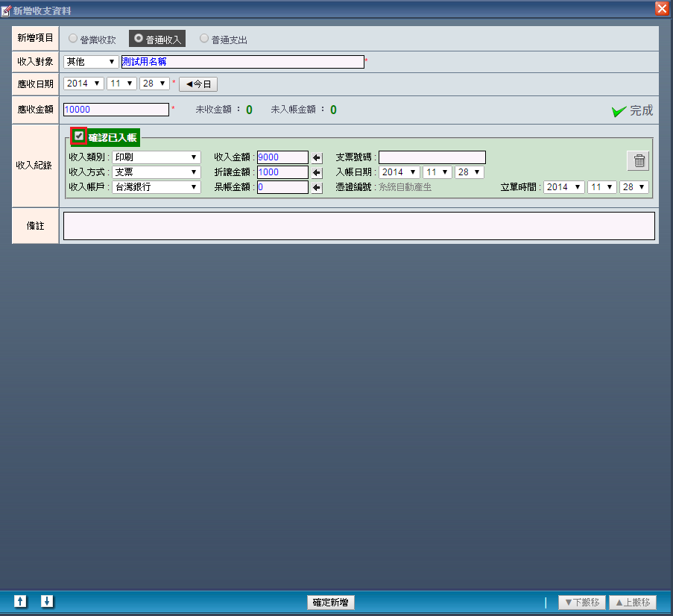Open the 收入類別 dropdown showing 印刷
This screenshot has height=616, width=673.
coord(156,157)
